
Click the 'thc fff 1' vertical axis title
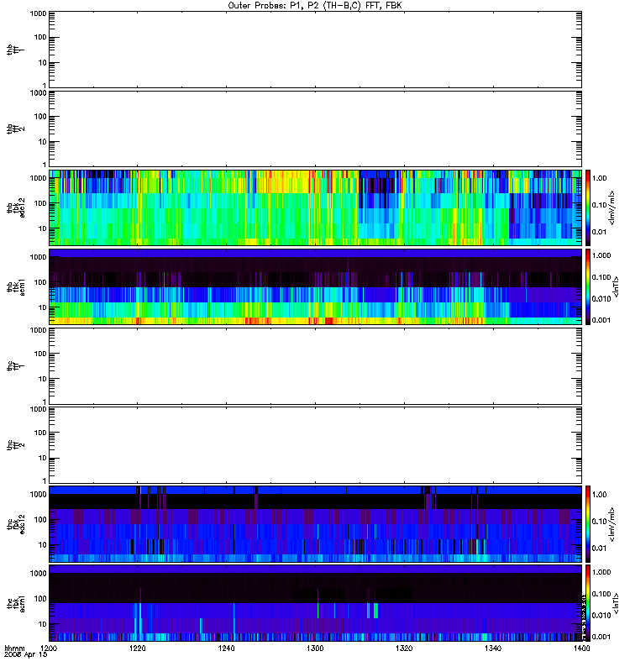(x=16, y=366)
